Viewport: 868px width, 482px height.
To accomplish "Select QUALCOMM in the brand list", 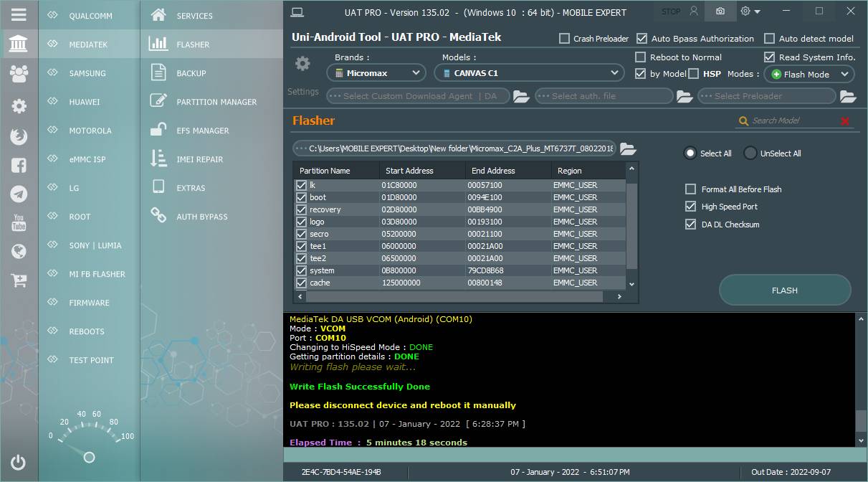I will coord(89,16).
